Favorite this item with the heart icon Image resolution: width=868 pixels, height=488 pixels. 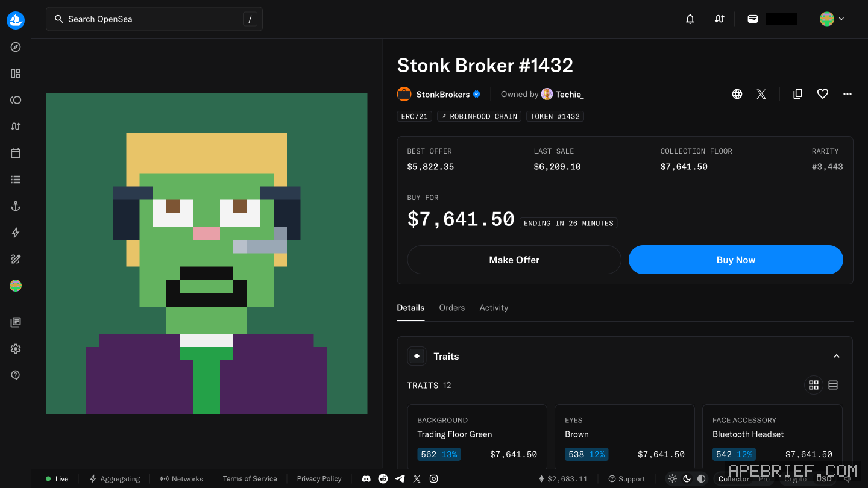(823, 94)
